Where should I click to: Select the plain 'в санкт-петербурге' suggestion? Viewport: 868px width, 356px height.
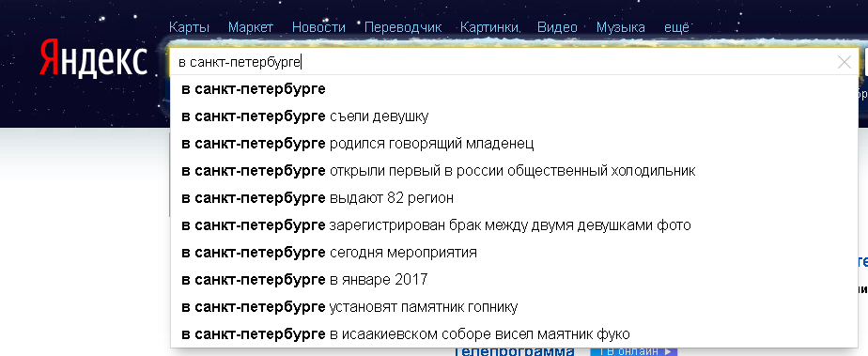pos(514,89)
